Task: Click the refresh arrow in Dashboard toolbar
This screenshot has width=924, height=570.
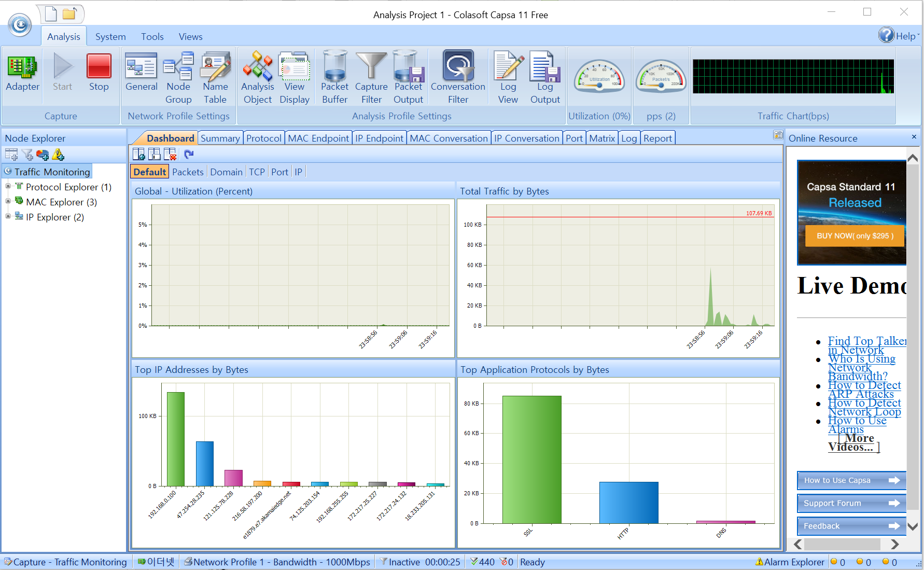Action: [189, 154]
